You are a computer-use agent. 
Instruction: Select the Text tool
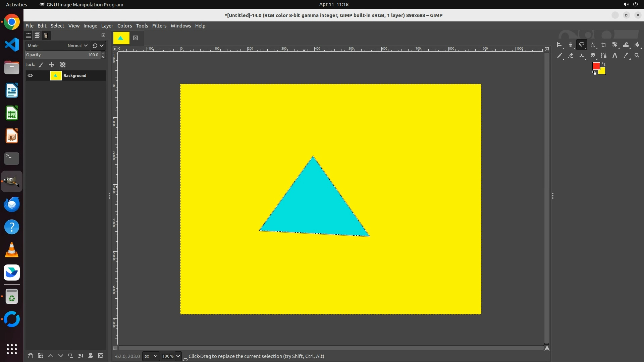point(614,56)
